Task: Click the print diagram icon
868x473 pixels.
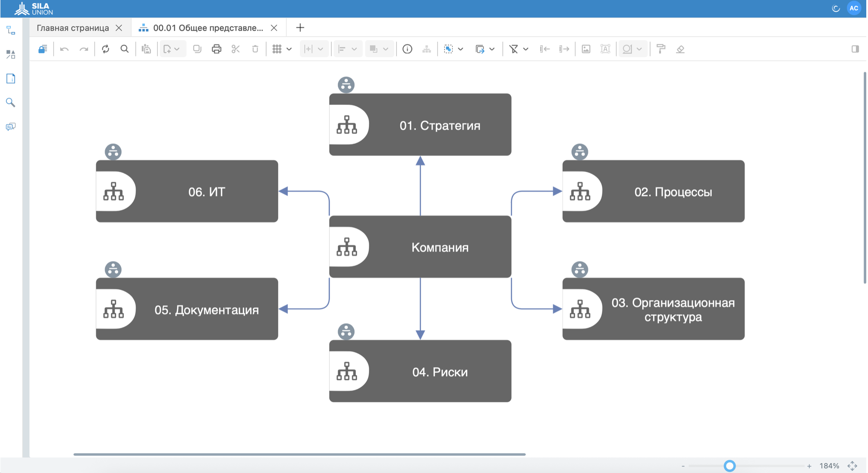Action: point(217,49)
